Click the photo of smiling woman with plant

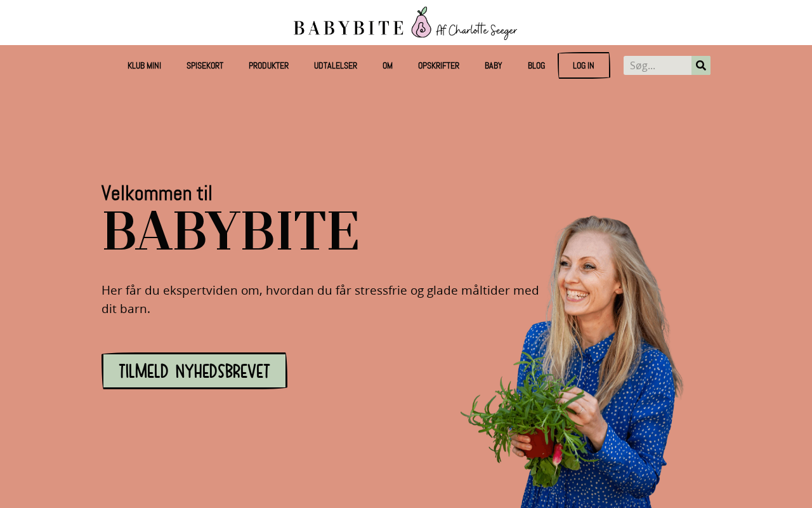click(572, 362)
